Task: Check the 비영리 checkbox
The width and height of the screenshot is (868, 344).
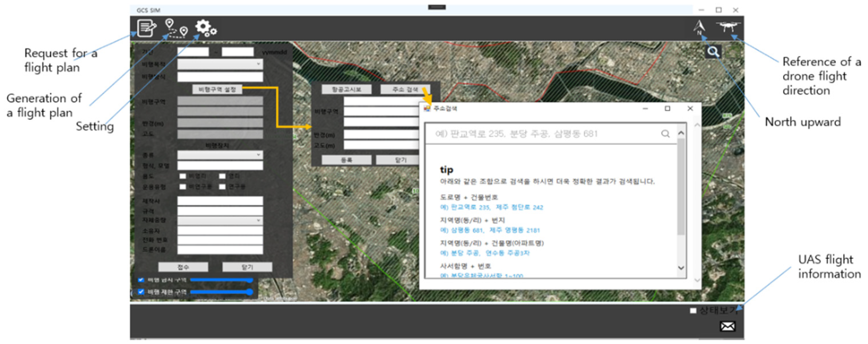Action: tap(183, 176)
